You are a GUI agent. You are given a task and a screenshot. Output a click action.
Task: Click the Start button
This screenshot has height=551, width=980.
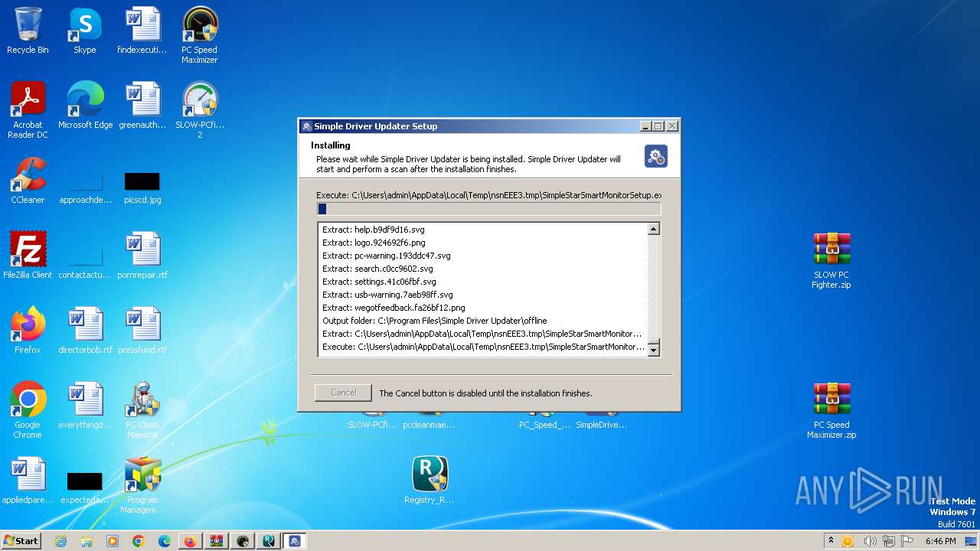pyautogui.click(x=21, y=541)
